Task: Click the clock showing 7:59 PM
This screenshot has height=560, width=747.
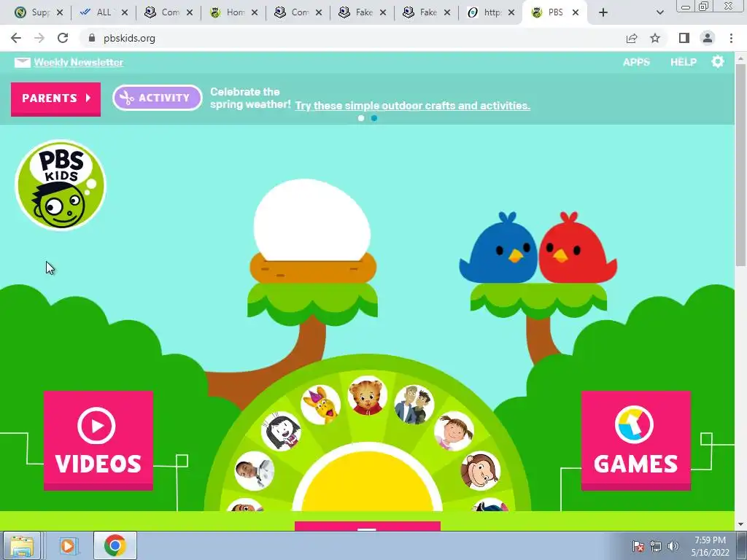Action: click(710, 546)
